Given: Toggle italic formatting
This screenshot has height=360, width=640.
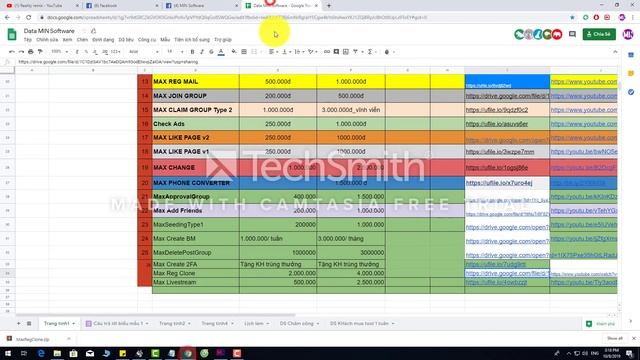Looking at the screenshot, I should 202,52.
